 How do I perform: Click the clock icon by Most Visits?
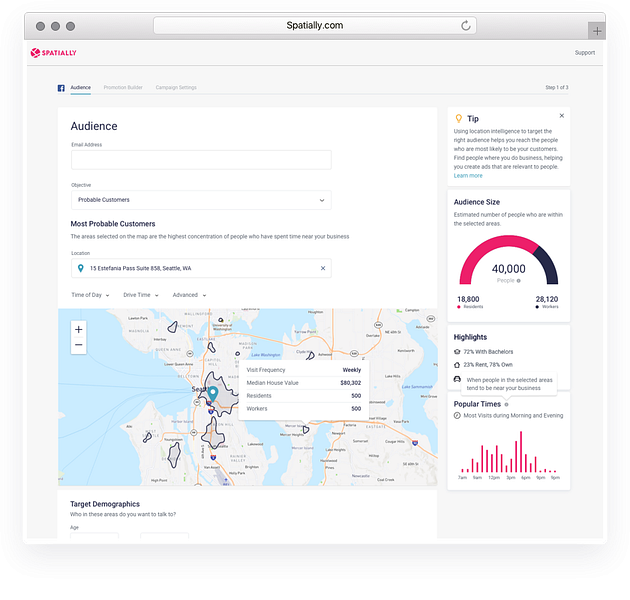pos(457,416)
